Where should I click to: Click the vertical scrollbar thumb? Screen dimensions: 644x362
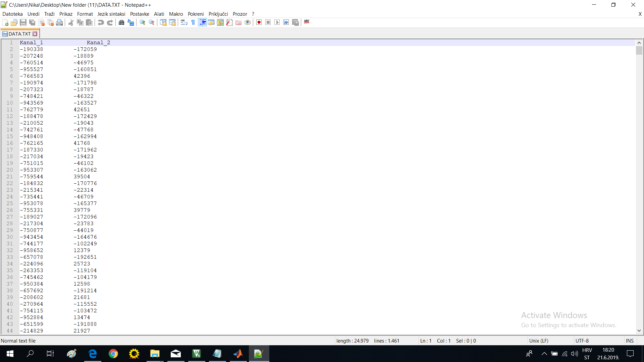(639, 51)
